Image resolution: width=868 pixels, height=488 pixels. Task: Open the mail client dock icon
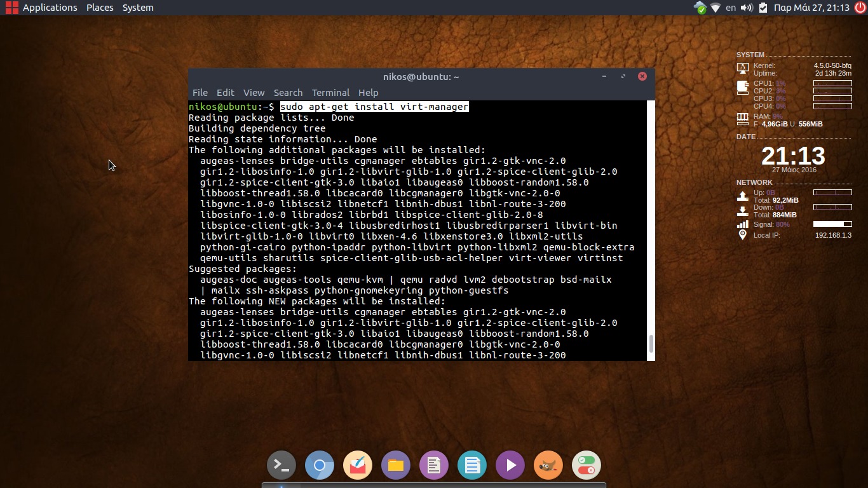[x=358, y=465]
